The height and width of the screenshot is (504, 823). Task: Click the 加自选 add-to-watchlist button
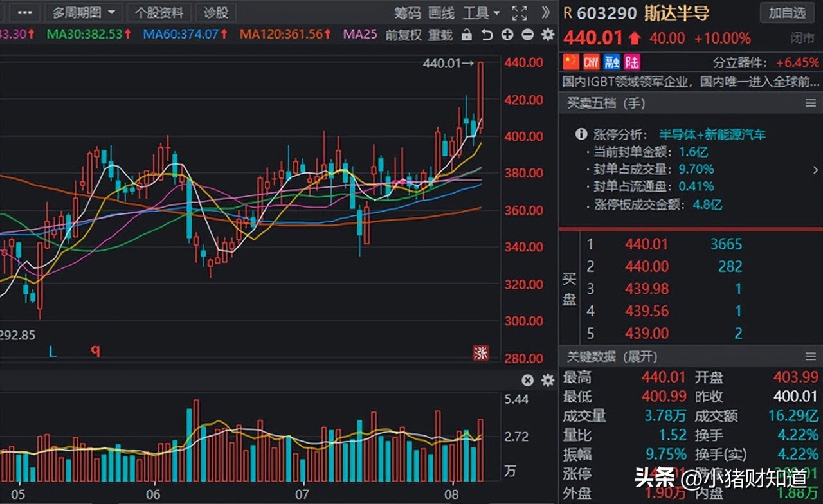pos(787,13)
